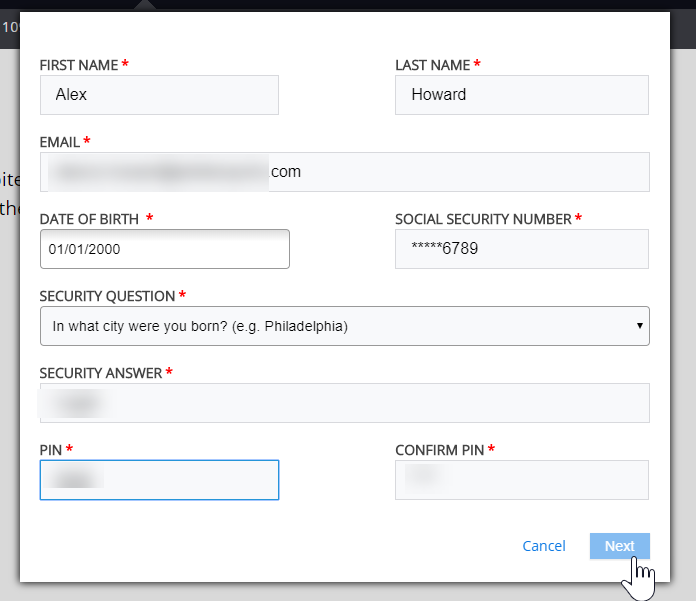Viewport: 696px width, 601px height.
Task: Click the DATE OF BIRTH label
Action: point(89,219)
